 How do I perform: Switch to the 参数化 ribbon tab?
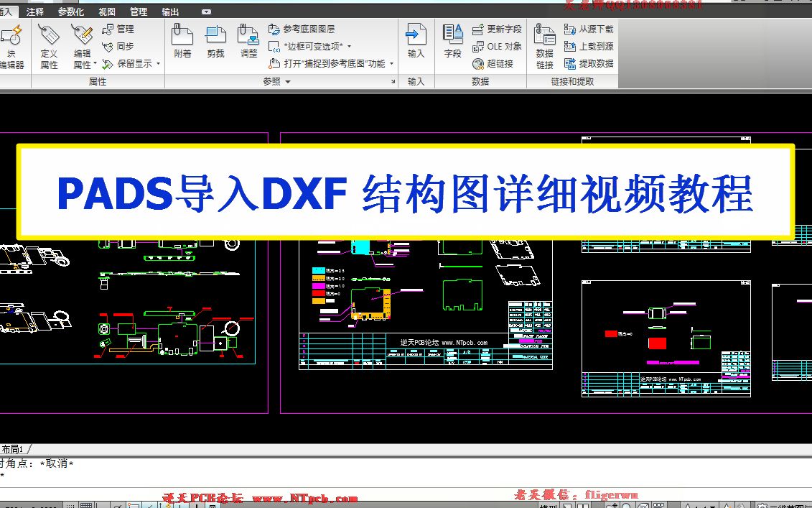click(71, 11)
